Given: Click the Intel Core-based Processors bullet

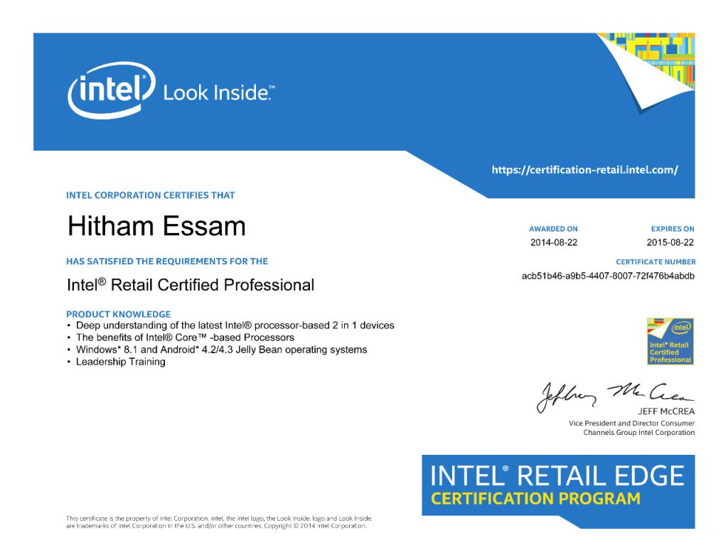Looking at the screenshot, I should [185, 338].
